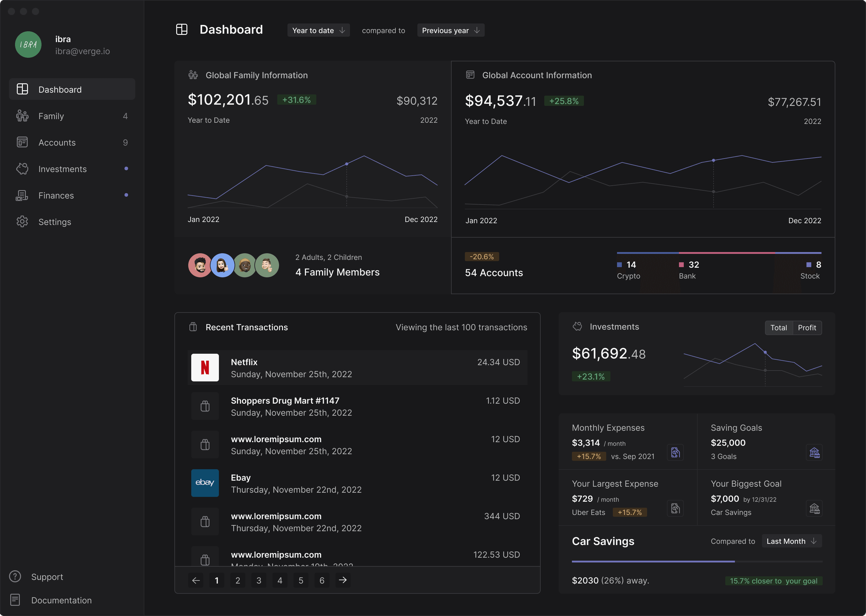Open Investments in the sidebar
This screenshot has height=616, width=866.
72,169
